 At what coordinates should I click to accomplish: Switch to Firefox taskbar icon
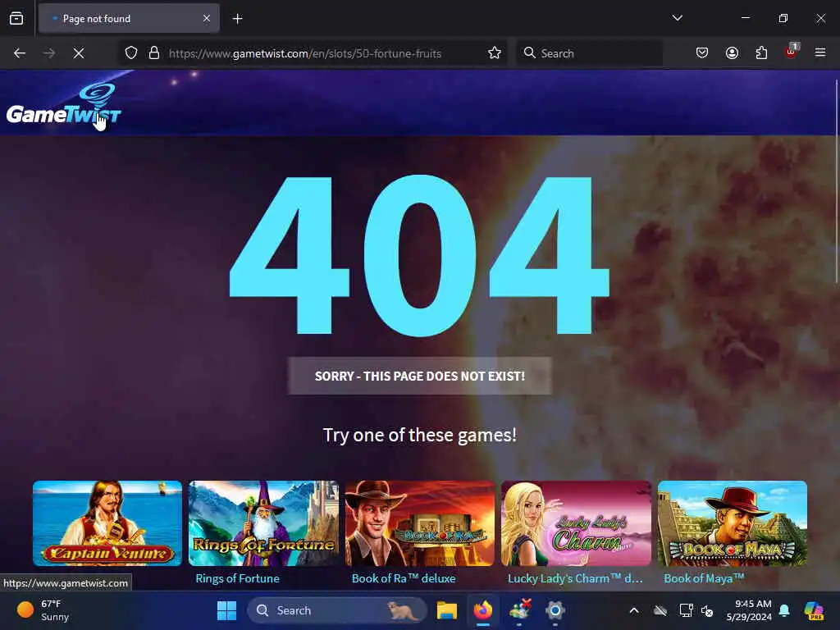[482, 610]
